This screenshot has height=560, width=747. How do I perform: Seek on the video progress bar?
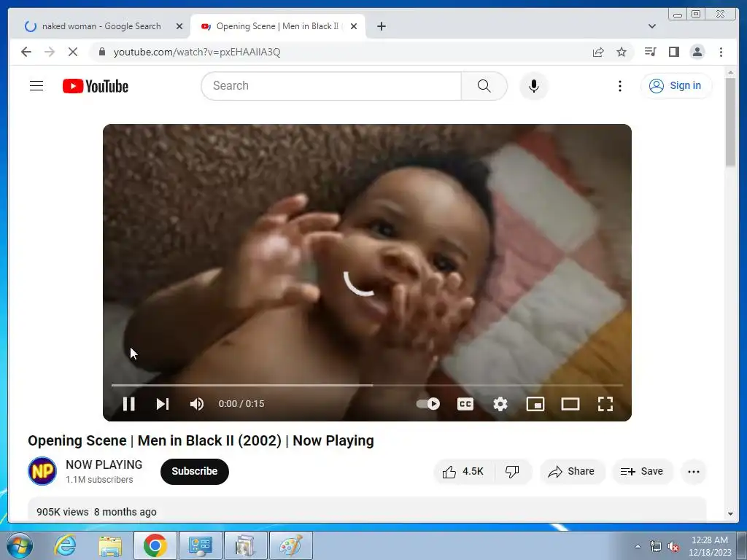[367, 385]
